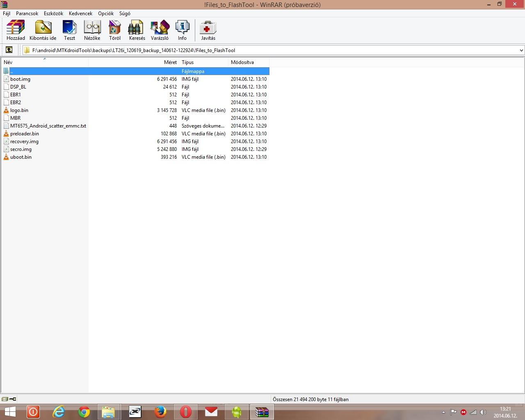The image size is (525, 420).
Task: Open the Súgó help menu
Action: coord(125,13)
